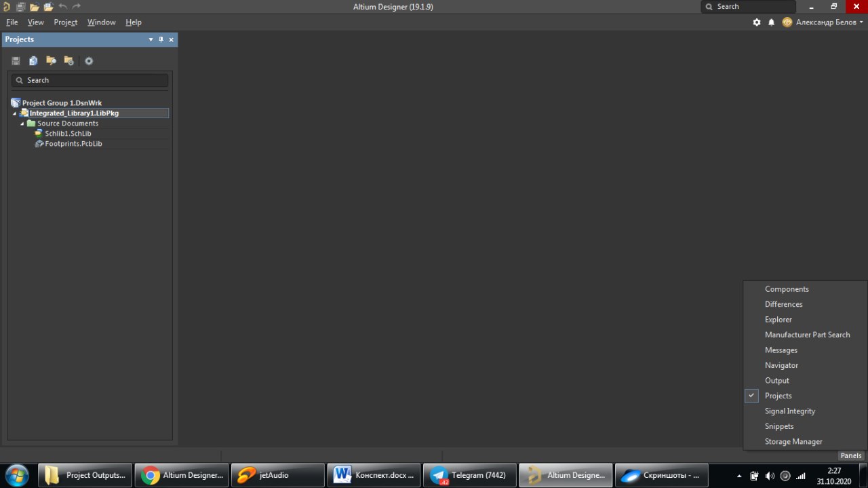Click the user account avatar icon

tap(787, 22)
